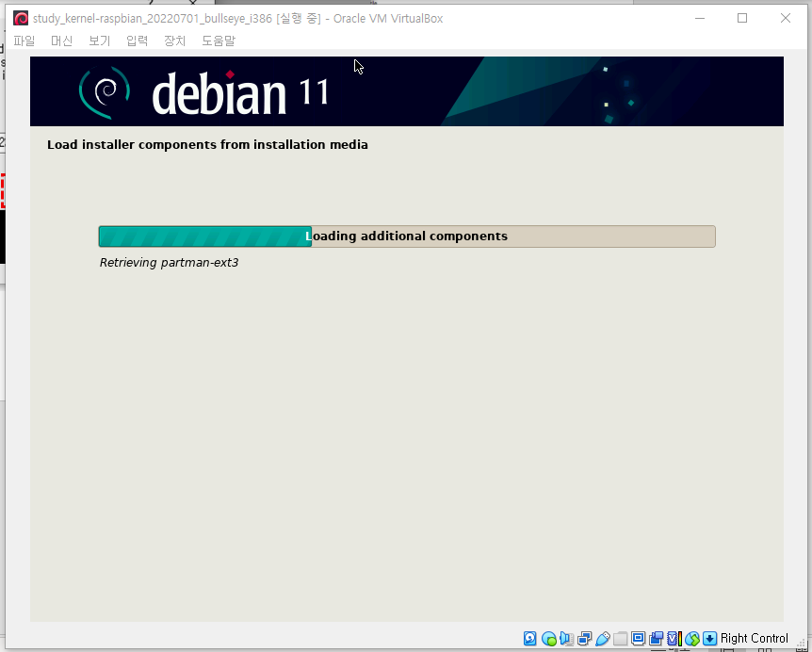Click the host key keyboard indicator icon
Screen dimensions: 812x652
click(x=709, y=638)
